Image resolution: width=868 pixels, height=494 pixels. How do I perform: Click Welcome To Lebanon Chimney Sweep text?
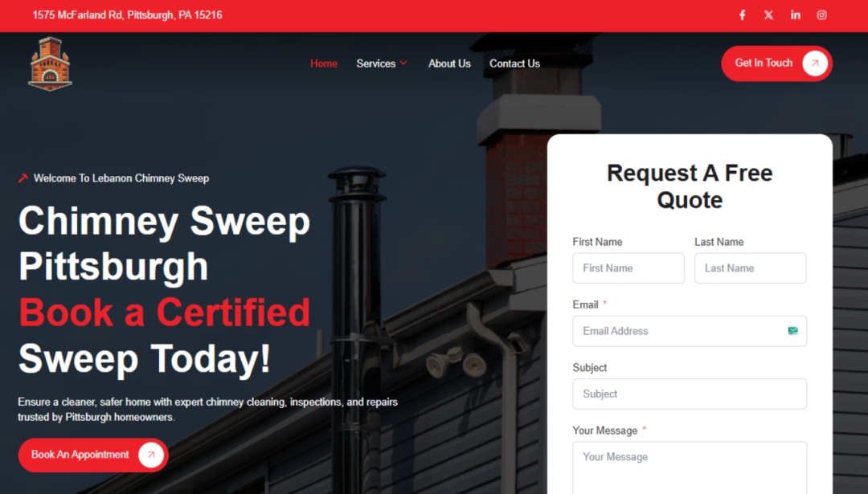[x=121, y=178]
